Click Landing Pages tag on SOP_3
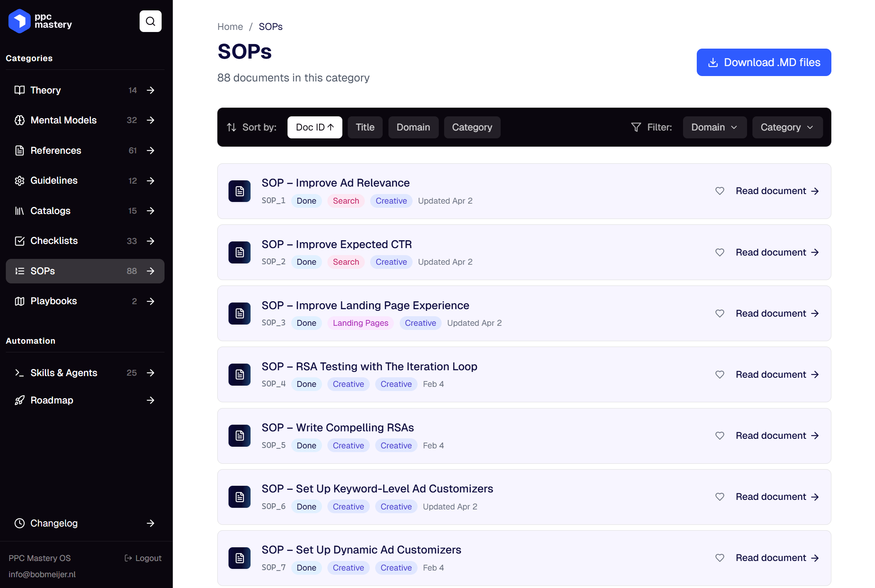 point(360,323)
